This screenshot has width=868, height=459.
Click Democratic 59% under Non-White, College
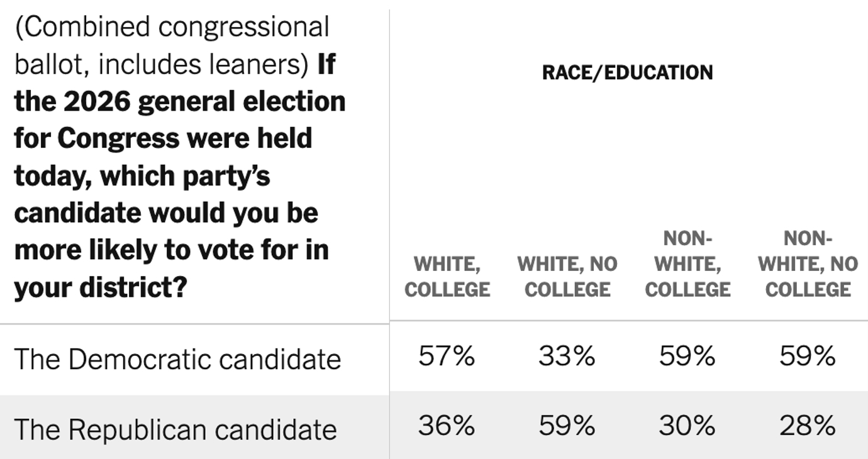(687, 357)
